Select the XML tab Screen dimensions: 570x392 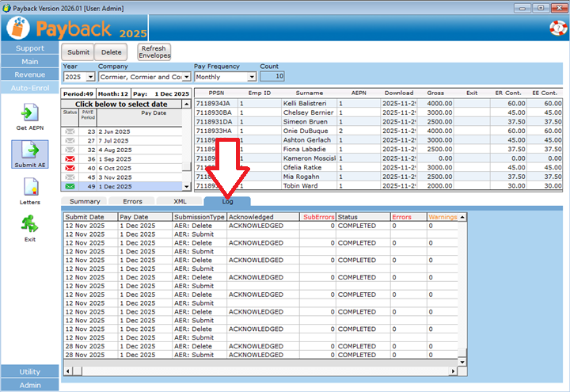coord(180,201)
